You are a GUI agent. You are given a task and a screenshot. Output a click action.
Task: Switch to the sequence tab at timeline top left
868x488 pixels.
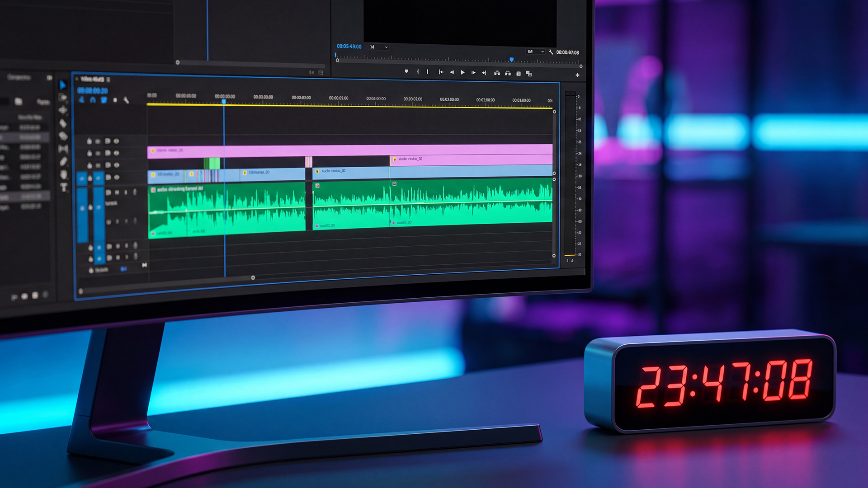93,79
